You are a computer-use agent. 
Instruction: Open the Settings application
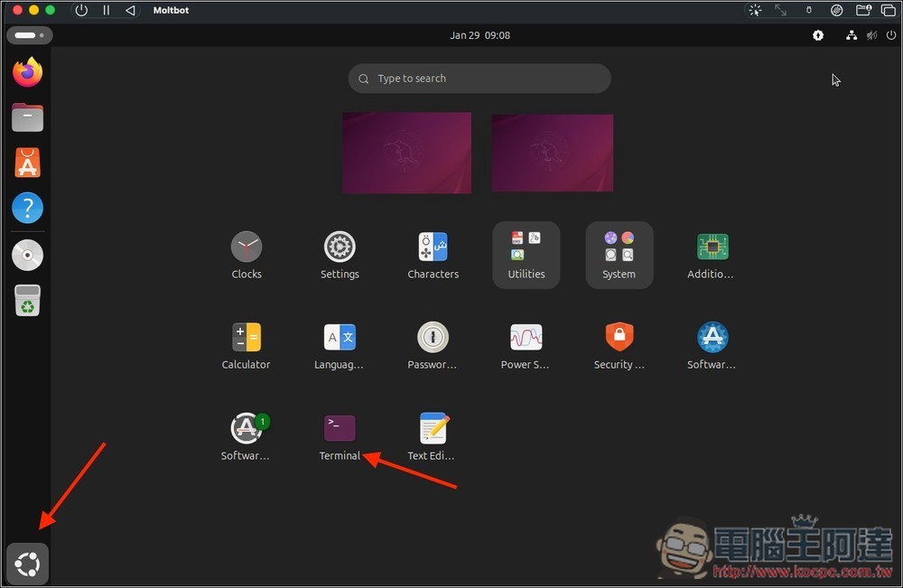340,245
